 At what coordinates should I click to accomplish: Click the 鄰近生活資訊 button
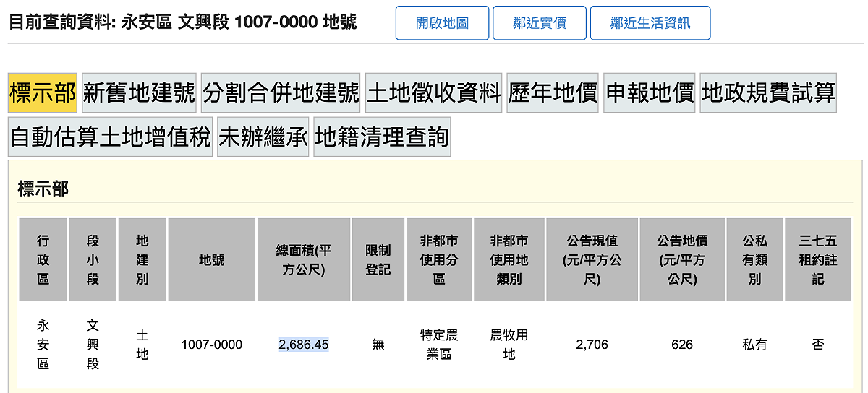tap(650, 23)
